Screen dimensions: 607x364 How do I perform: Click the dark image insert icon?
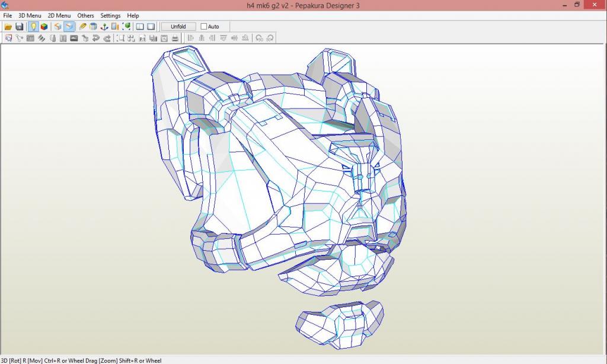pos(74,38)
